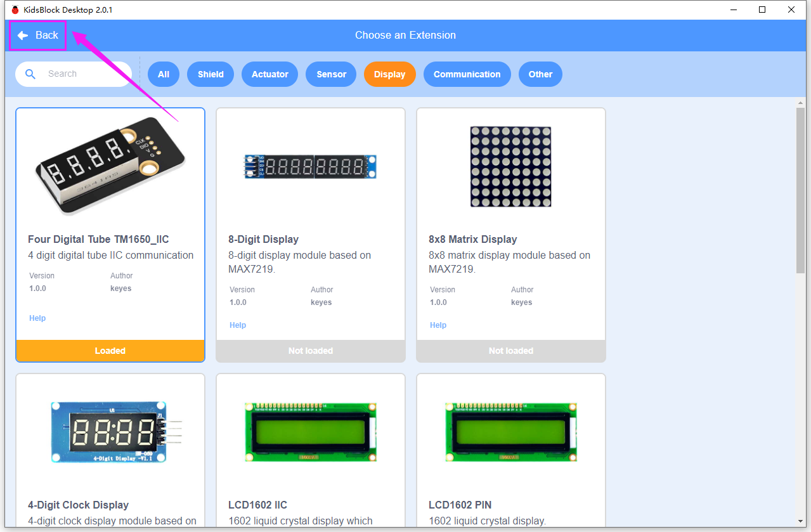This screenshot has width=811, height=532.
Task: Click the LCD1602 PIN title
Action: 460,505
